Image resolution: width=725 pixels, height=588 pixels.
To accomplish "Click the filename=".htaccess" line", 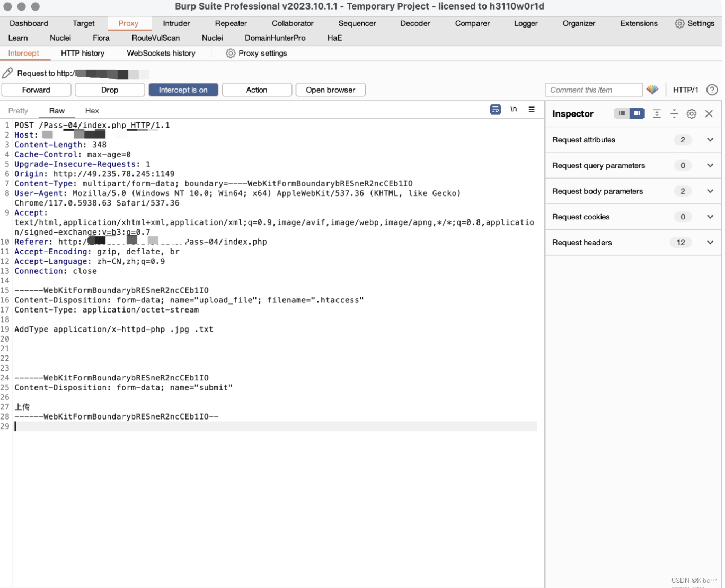I will coord(190,300).
